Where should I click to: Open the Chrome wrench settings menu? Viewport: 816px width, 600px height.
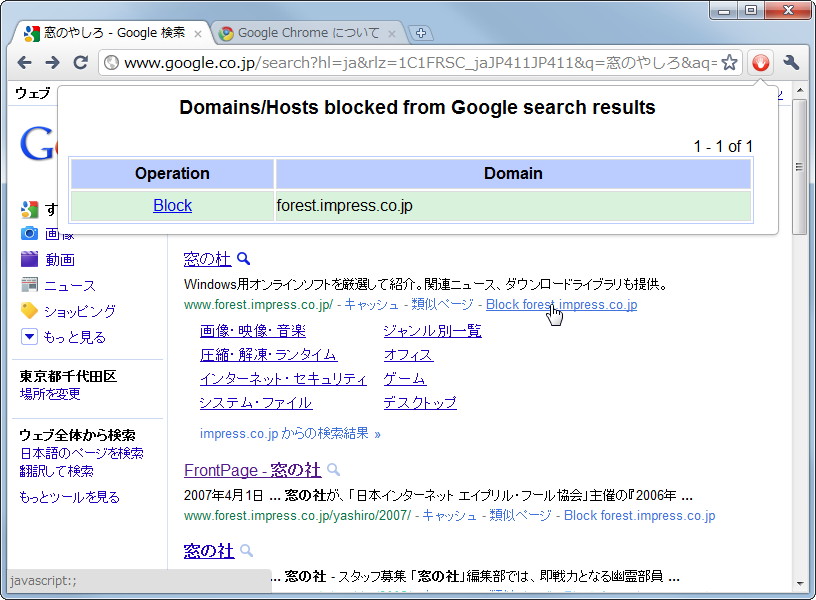click(789, 62)
